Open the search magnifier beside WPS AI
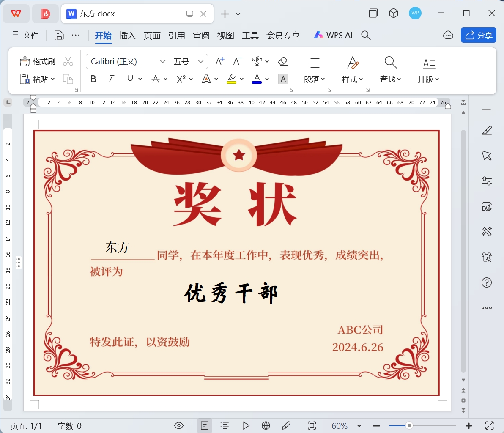The height and width of the screenshot is (433, 504). pyautogui.click(x=366, y=36)
